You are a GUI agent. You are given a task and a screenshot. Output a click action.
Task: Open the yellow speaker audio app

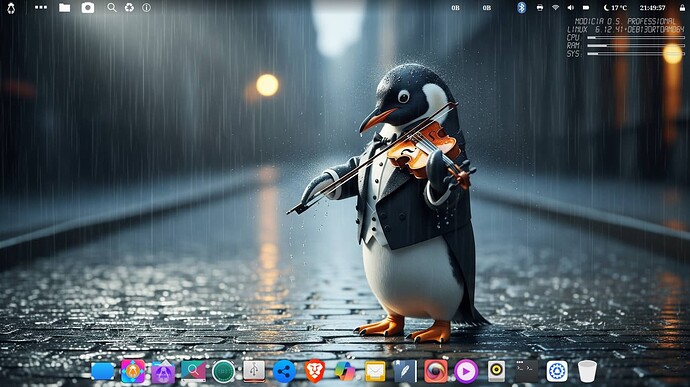point(496,371)
